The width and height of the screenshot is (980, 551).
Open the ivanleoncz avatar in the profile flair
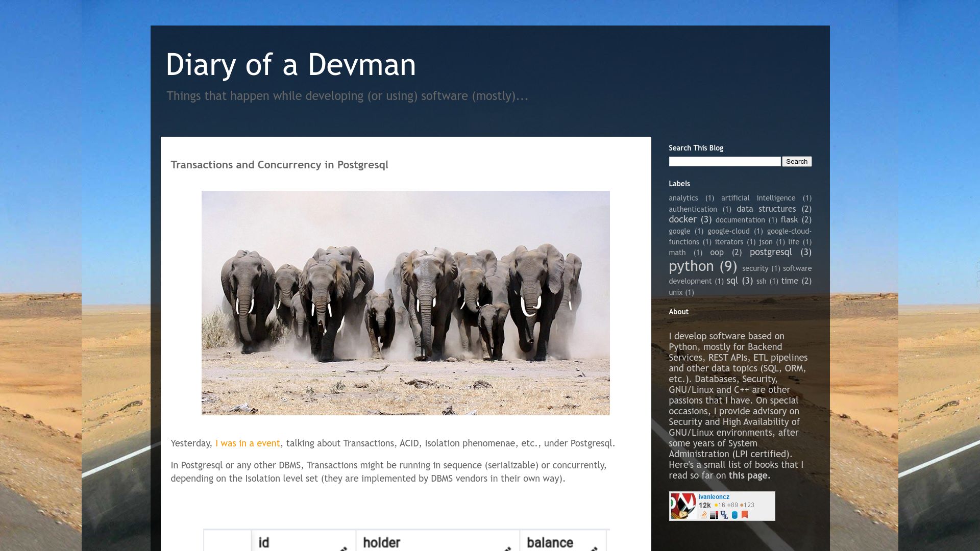coord(683,506)
